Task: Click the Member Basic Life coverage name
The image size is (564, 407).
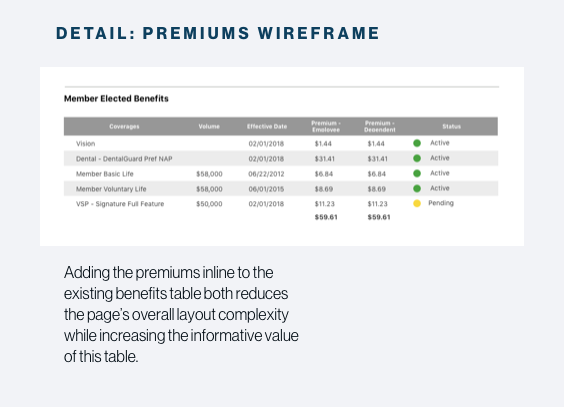Action: click(x=105, y=174)
